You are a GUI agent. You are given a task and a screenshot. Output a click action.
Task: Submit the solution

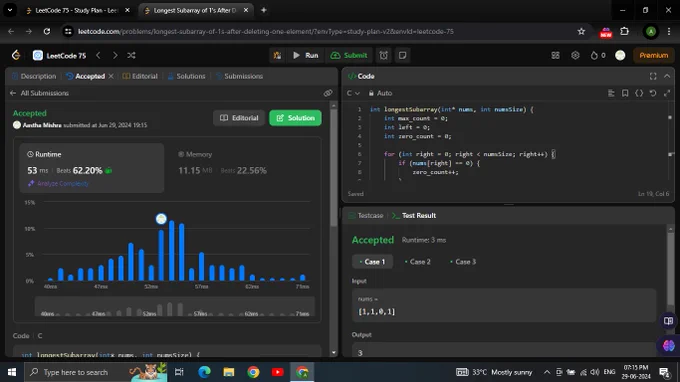[x=349, y=55]
